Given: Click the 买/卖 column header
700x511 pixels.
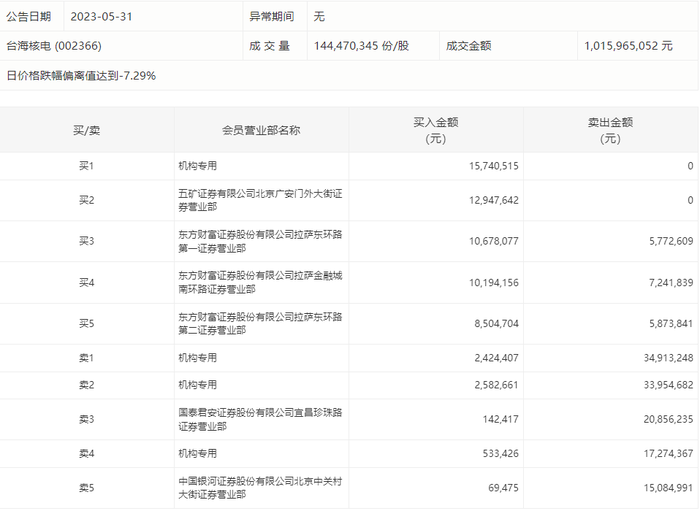Looking at the screenshot, I should pyautogui.click(x=87, y=130).
